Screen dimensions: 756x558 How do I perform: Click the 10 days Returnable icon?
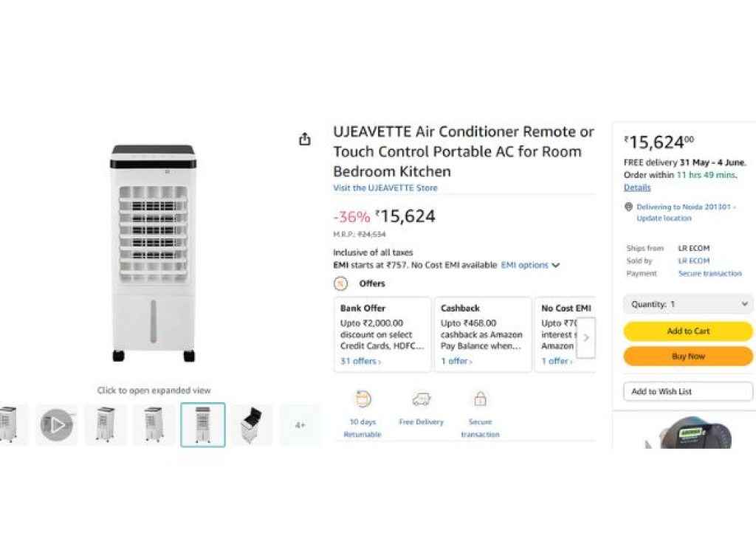tap(362, 400)
